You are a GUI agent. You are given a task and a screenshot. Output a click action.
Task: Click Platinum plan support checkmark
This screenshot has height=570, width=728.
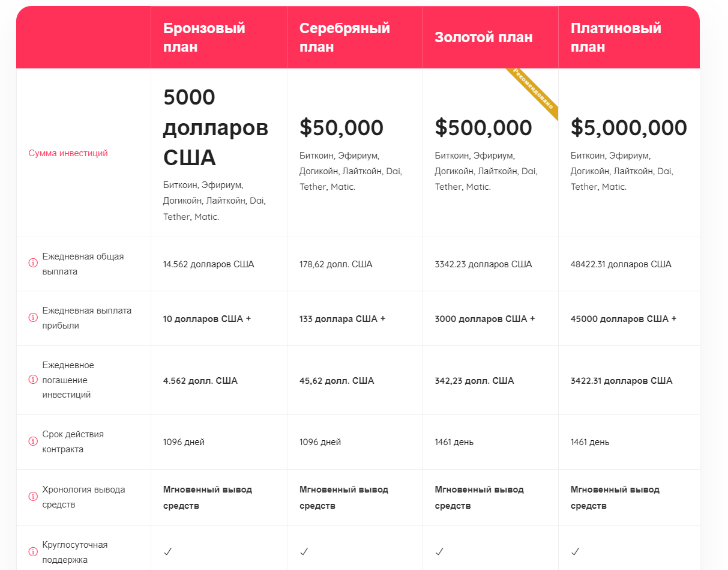click(576, 551)
